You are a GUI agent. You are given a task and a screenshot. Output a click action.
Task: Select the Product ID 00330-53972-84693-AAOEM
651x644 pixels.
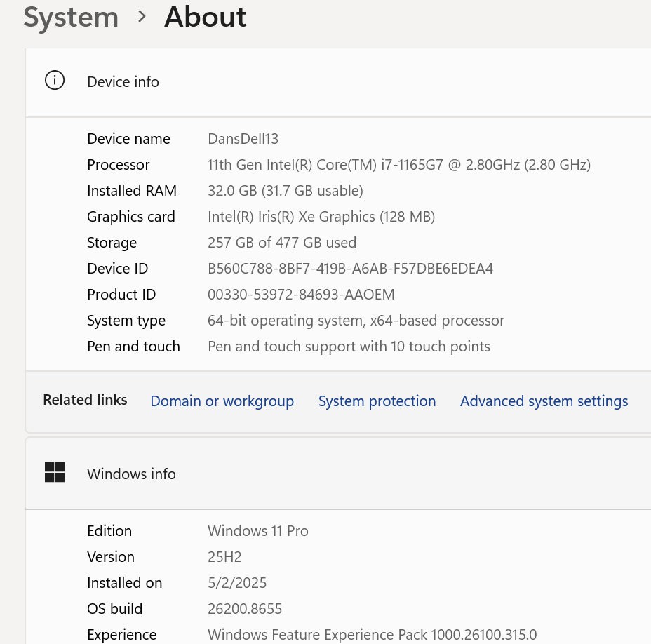coord(301,295)
